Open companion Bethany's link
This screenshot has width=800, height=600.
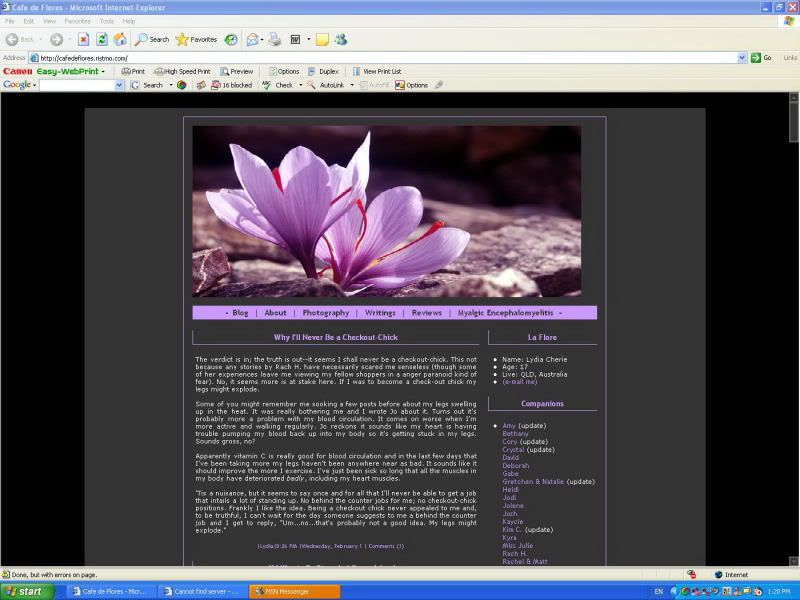tap(515, 434)
